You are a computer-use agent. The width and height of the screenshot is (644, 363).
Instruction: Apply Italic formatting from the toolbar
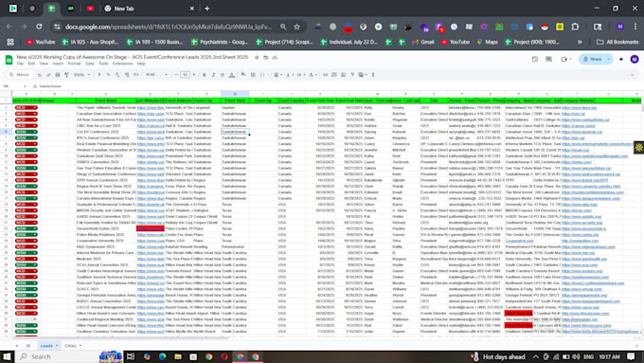[213, 75]
